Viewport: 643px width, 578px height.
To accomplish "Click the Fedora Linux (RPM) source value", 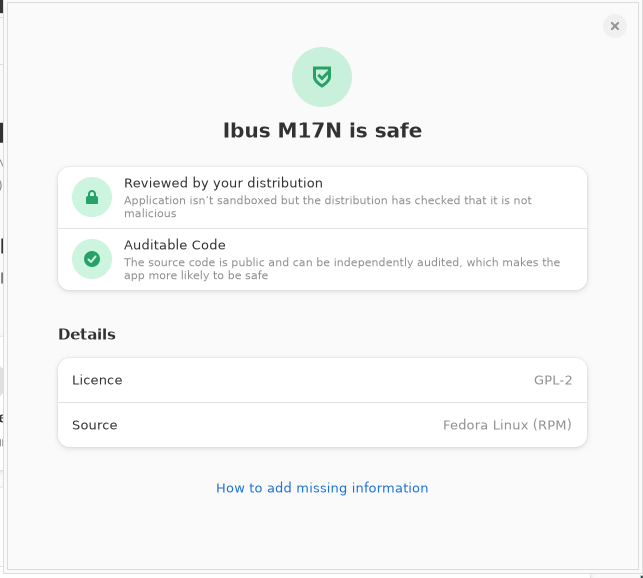I will (x=507, y=425).
